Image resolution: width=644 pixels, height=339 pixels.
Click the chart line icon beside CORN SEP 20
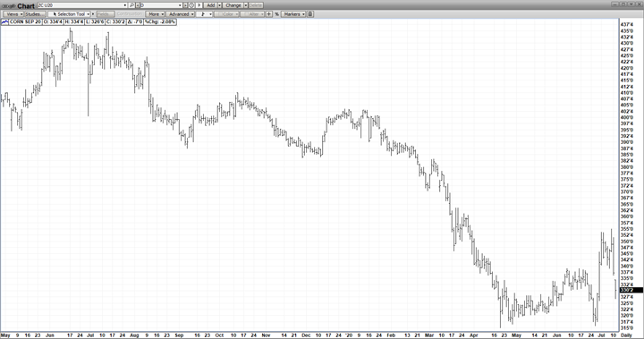[x=5, y=21]
